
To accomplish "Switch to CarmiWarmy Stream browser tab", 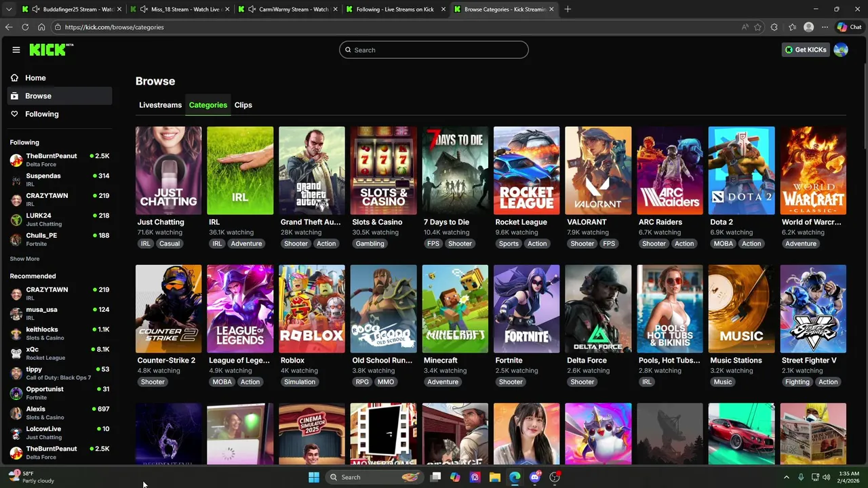I will pos(288,9).
